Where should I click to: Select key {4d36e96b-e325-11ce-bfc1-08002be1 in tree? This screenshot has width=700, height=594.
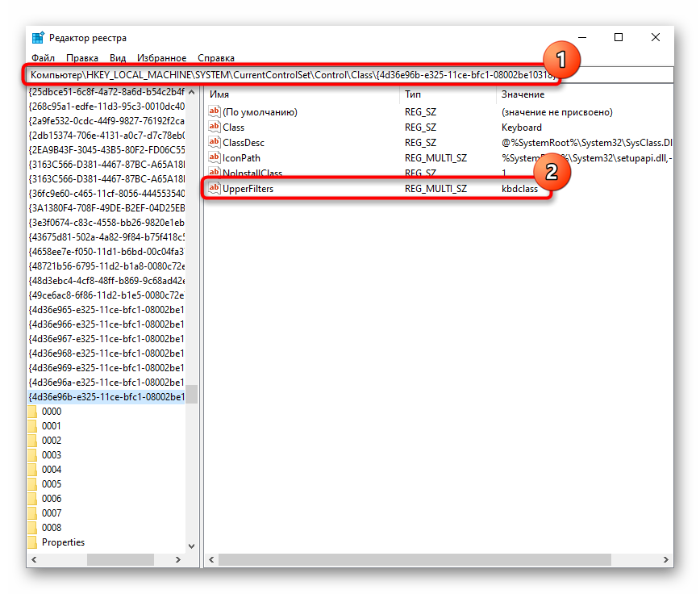pyautogui.click(x=106, y=396)
